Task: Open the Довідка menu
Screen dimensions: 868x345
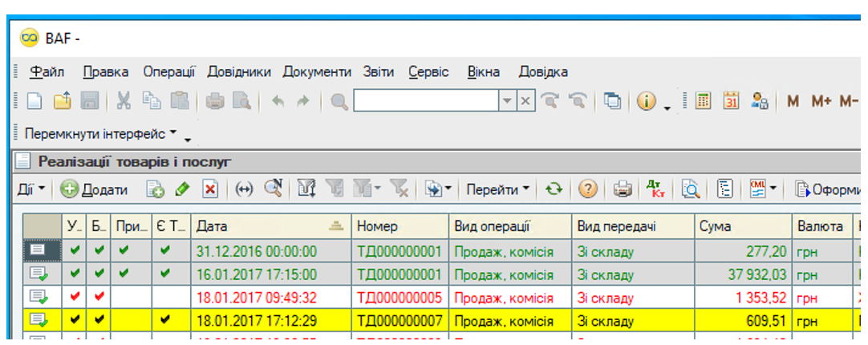Action: [x=543, y=72]
